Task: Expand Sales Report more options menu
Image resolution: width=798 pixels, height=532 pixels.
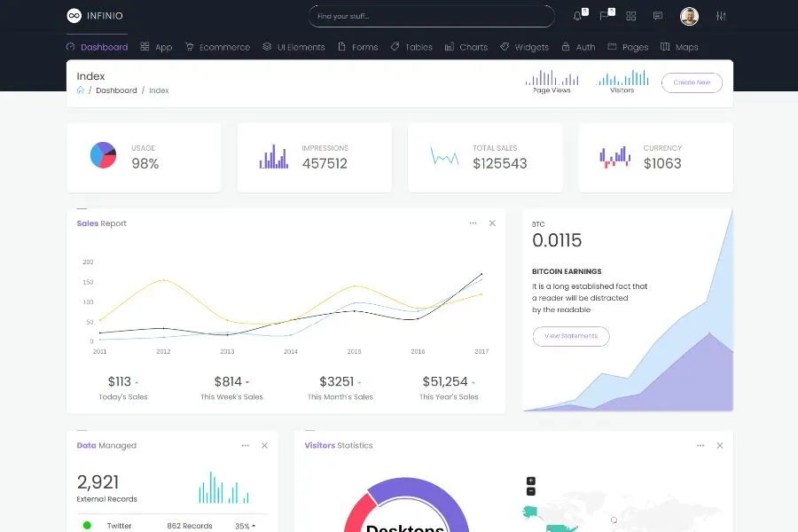Action: [x=473, y=223]
